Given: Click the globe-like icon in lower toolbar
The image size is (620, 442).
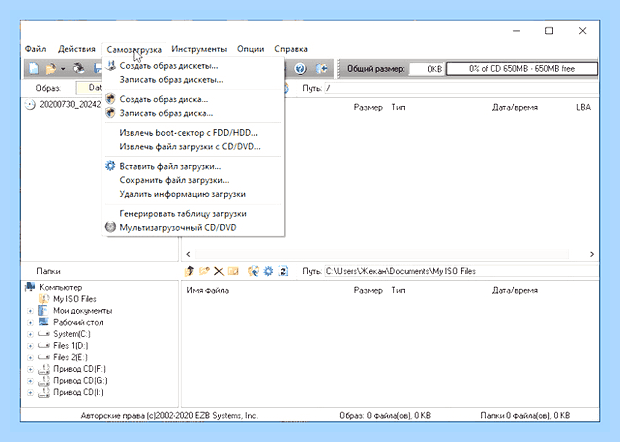Looking at the screenshot, I should click(x=253, y=271).
